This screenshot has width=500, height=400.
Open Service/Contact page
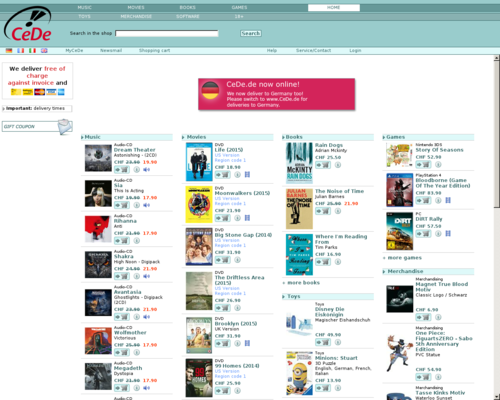point(313,50)
